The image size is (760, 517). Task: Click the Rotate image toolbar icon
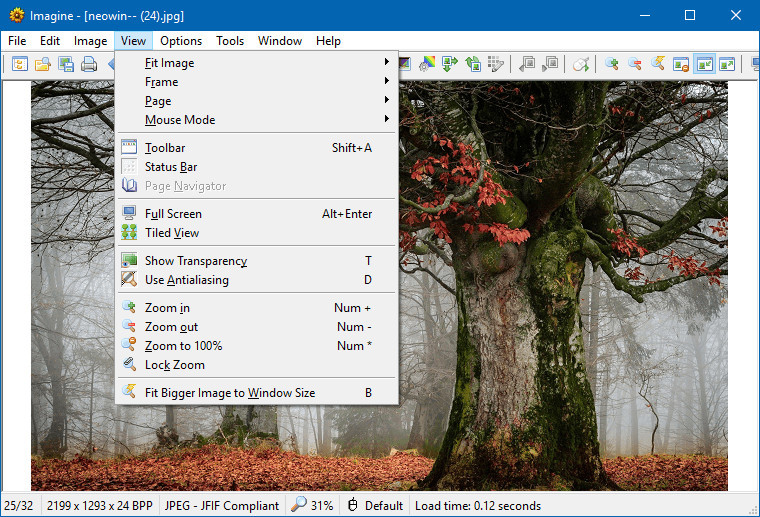473,64
